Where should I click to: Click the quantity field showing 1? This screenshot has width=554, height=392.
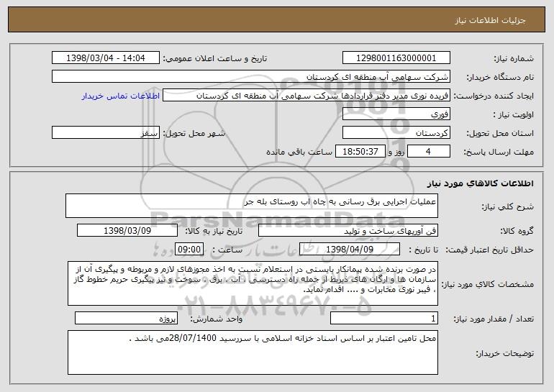(384, 318)
